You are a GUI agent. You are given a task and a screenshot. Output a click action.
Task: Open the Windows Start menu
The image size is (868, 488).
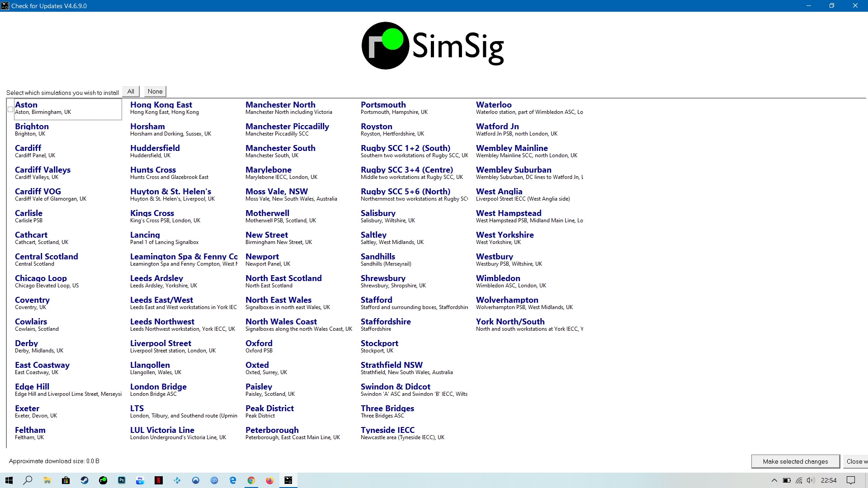(x=9, y=480)
